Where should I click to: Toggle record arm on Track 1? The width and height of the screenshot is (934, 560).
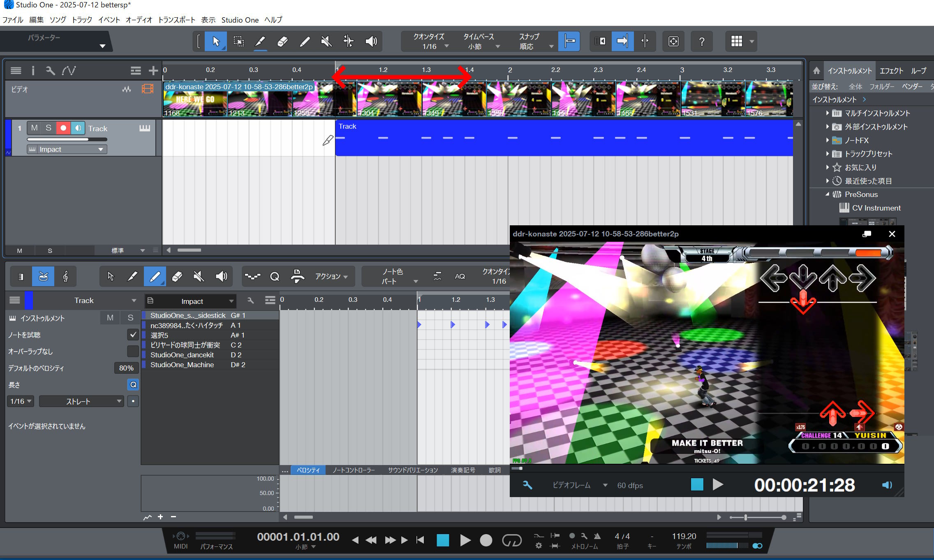click(63, 128)
